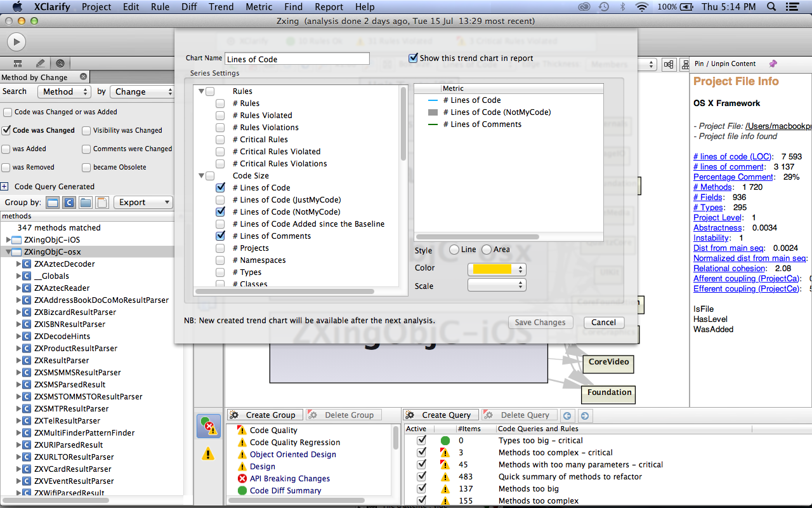This screenshot has width=812, height=508.
Task: Open the Rule menu
Action: click(x=160, y=7)
